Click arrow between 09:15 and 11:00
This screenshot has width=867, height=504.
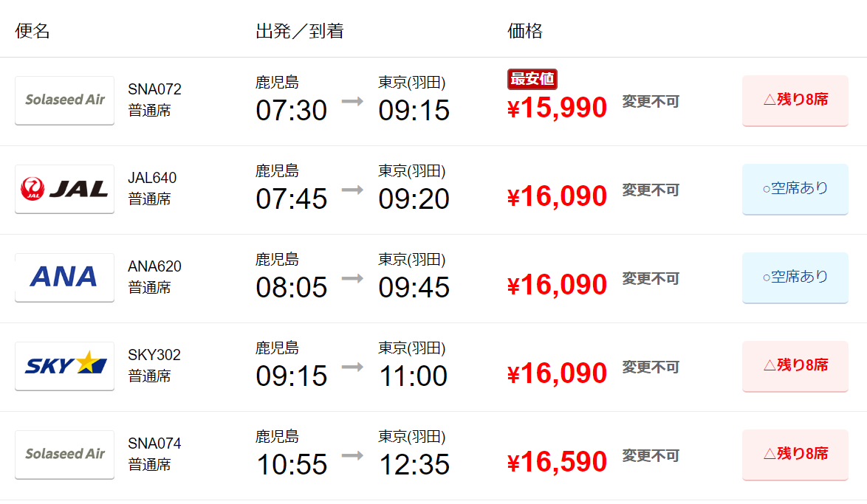pos(352,367)
